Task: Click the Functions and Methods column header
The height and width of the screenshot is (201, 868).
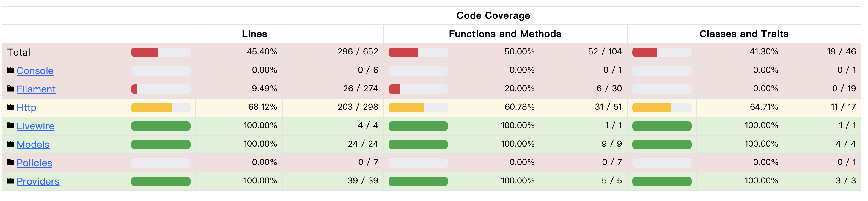Action: pos(505,34)
